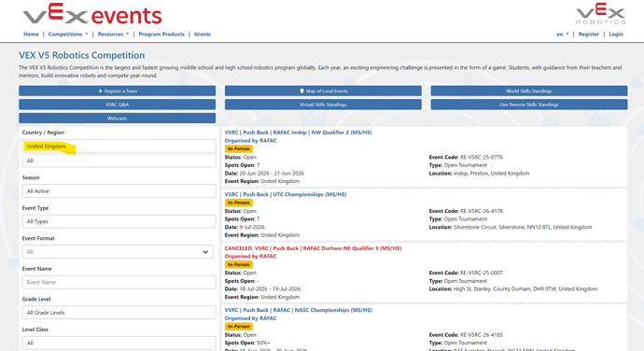This screenshot has height=351, width=644.
Task: Go to the Grants page
Action: pos(203,35)
